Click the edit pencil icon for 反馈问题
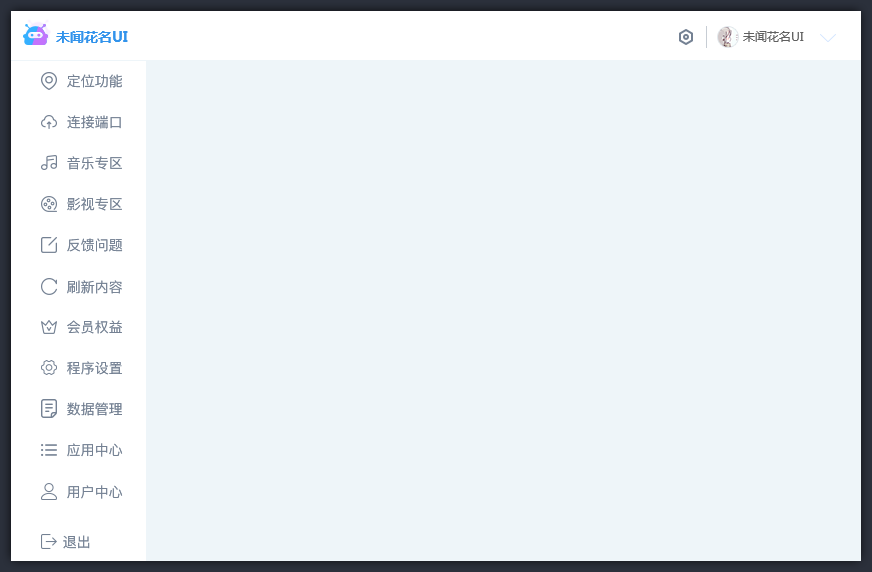This screenshot has width=872, height=572. pos(49,245)
